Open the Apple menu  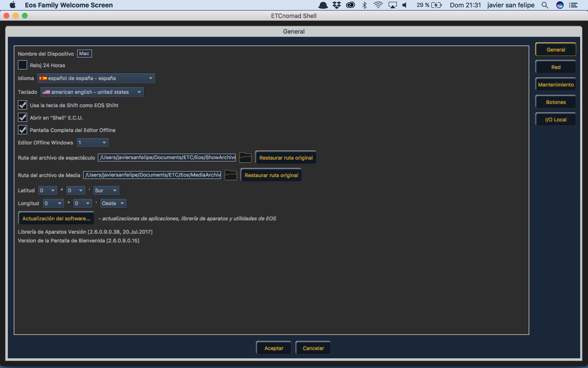[x=12, y=5]
